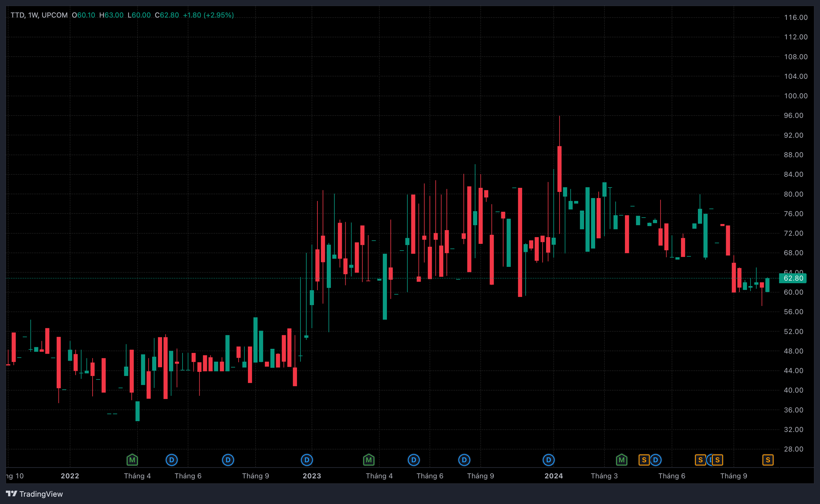
Task: Click the close value C62.80 in legend
Action: click(x=167, y=15)
